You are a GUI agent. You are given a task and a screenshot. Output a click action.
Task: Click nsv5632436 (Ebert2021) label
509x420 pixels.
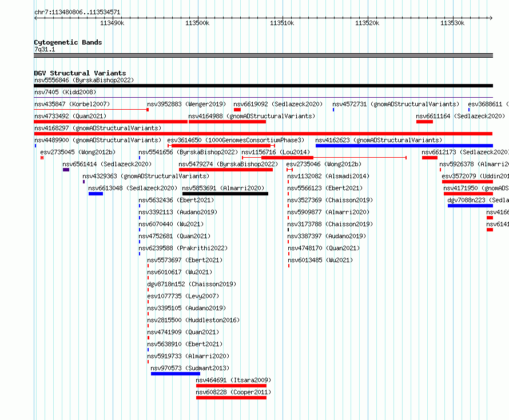(176, 200)
